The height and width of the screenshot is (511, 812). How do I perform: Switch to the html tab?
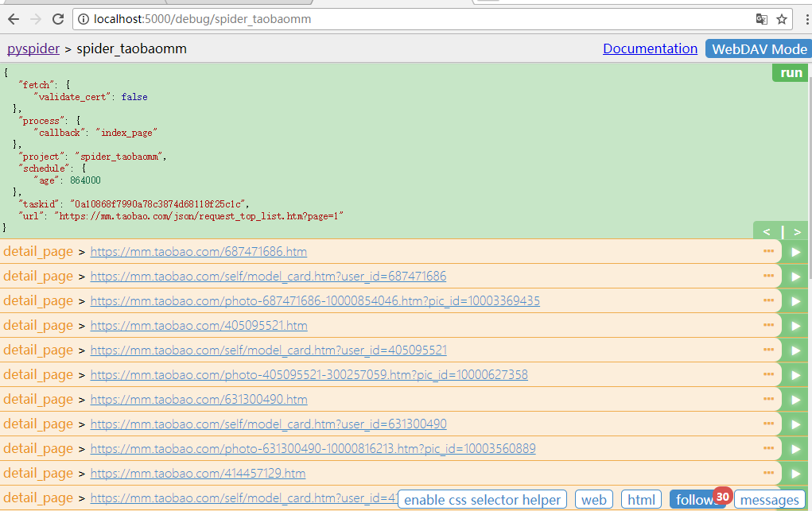point(641,500)
